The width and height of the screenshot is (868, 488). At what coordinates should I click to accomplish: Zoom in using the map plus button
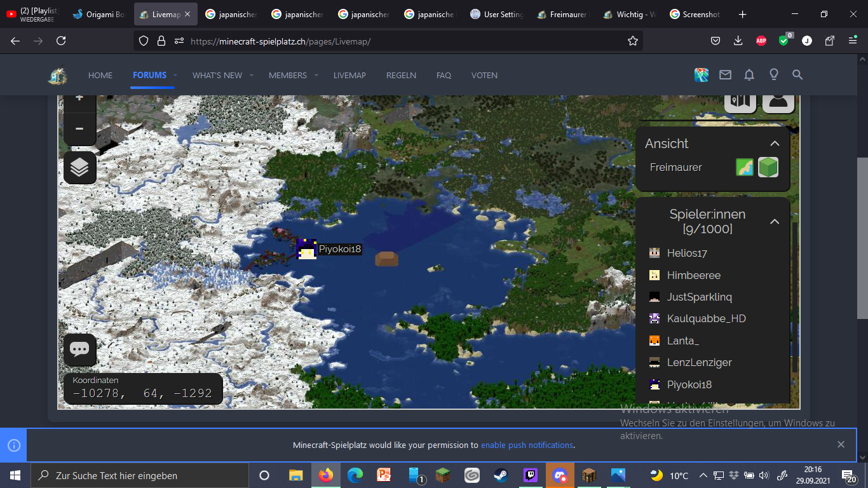[79, 97]
